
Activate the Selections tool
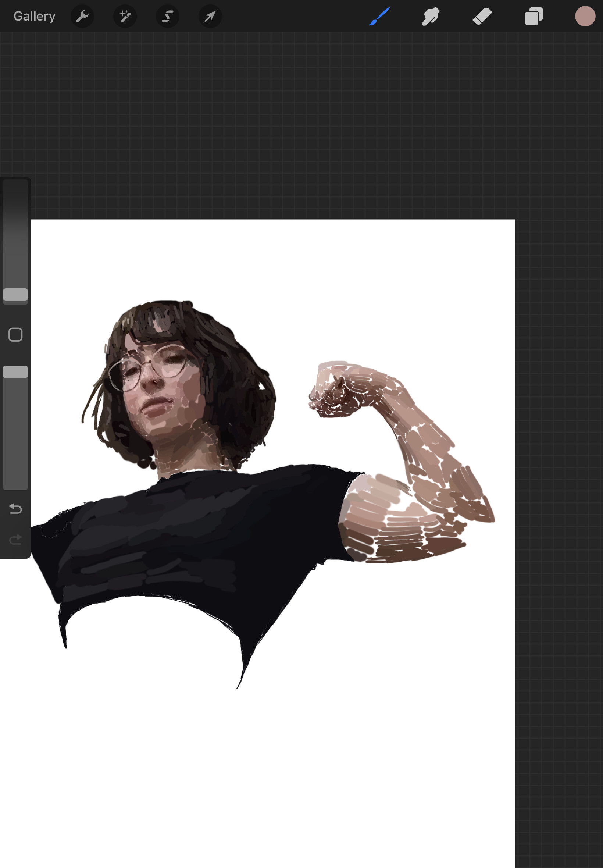click(167, 16)
